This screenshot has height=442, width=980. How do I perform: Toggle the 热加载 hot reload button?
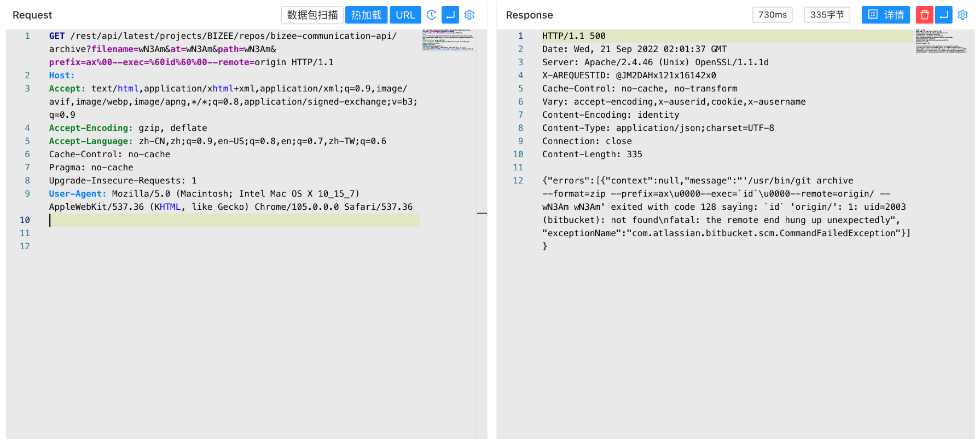tap(366, 15)
